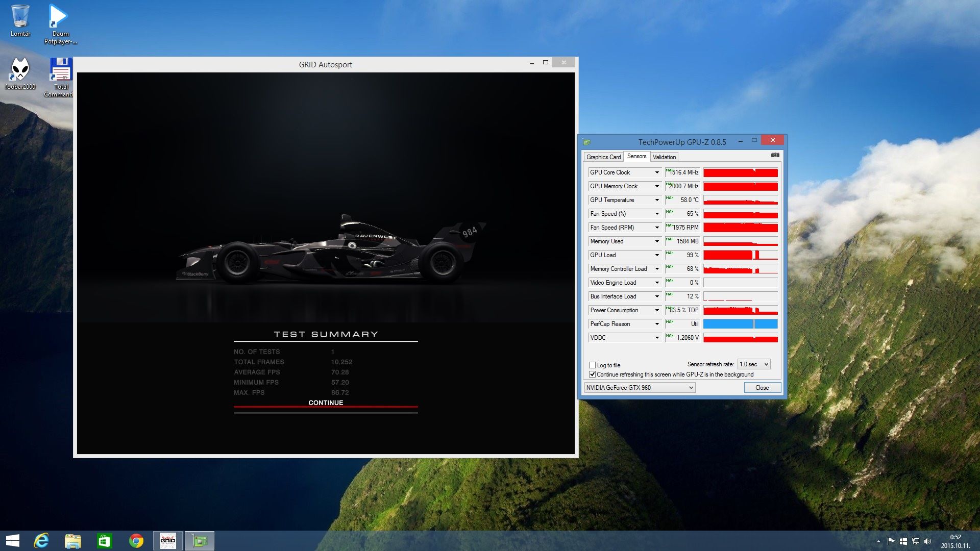This screenshot has height=551, width=980.
Task: Click the GPU-Z Close button
Action: click(x=762, y=388)
